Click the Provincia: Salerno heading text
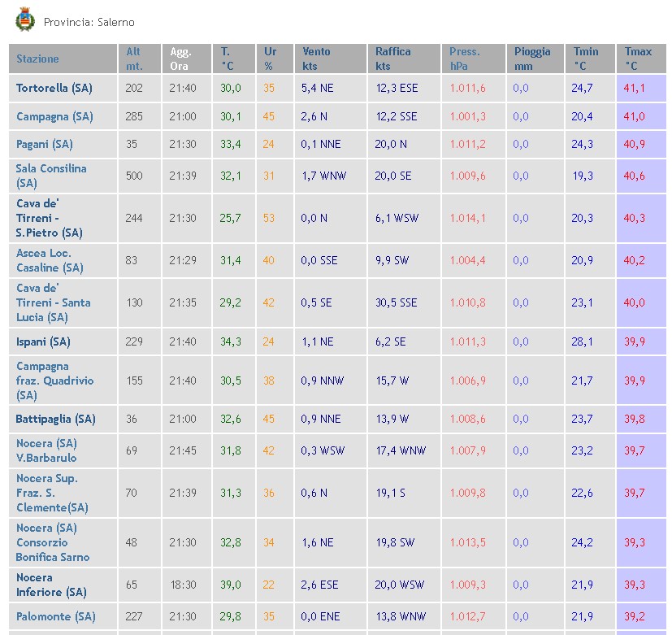This screenshot has width=672, height=635. [89, 22]
